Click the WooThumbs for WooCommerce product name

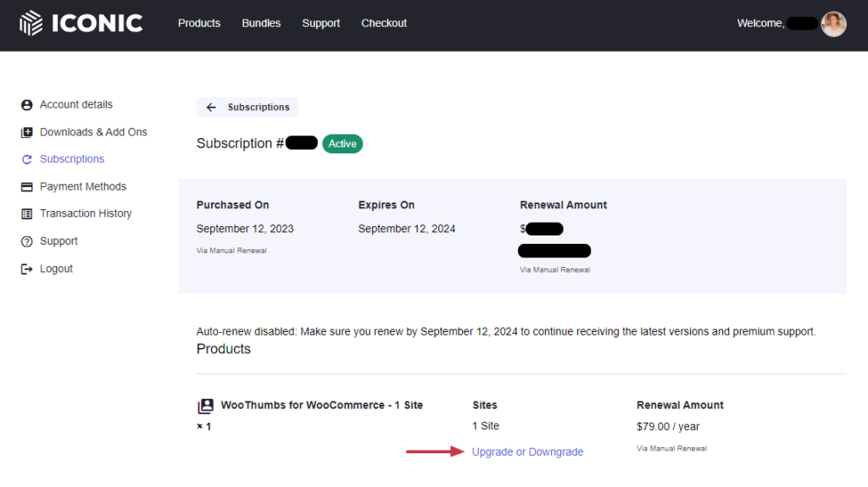tap(321, 406)
